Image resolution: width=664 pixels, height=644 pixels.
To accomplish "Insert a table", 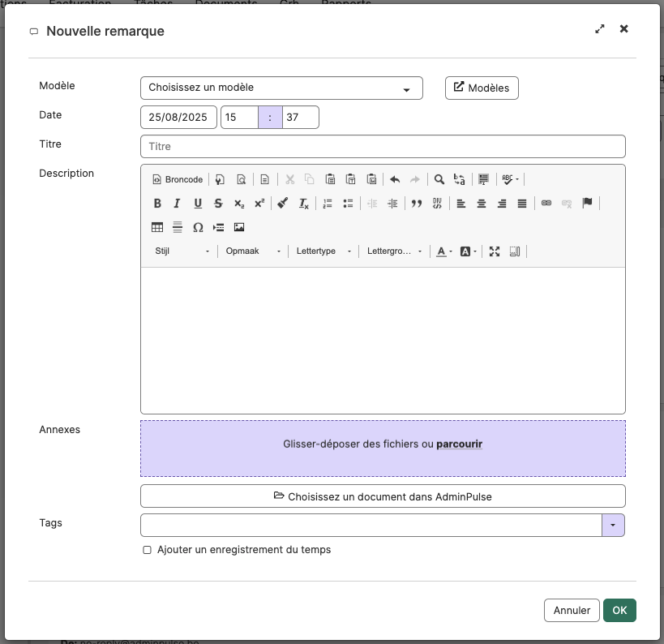I will (x=157, y=227).
